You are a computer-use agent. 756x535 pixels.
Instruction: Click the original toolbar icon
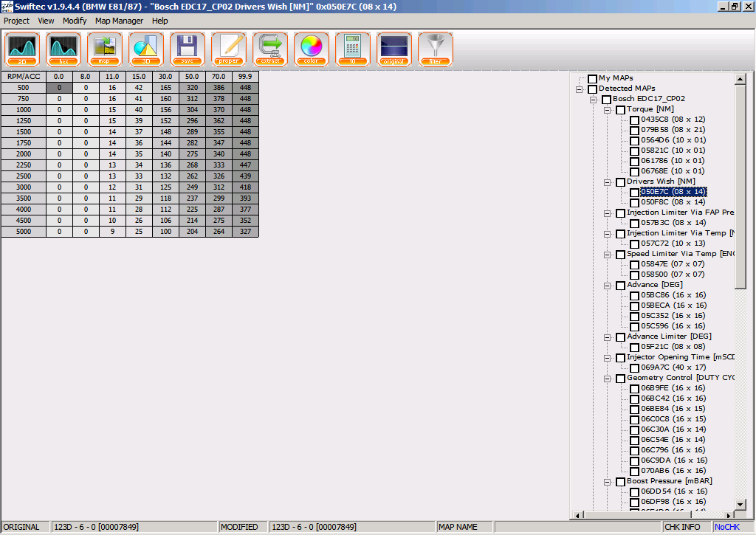point(394,49)
